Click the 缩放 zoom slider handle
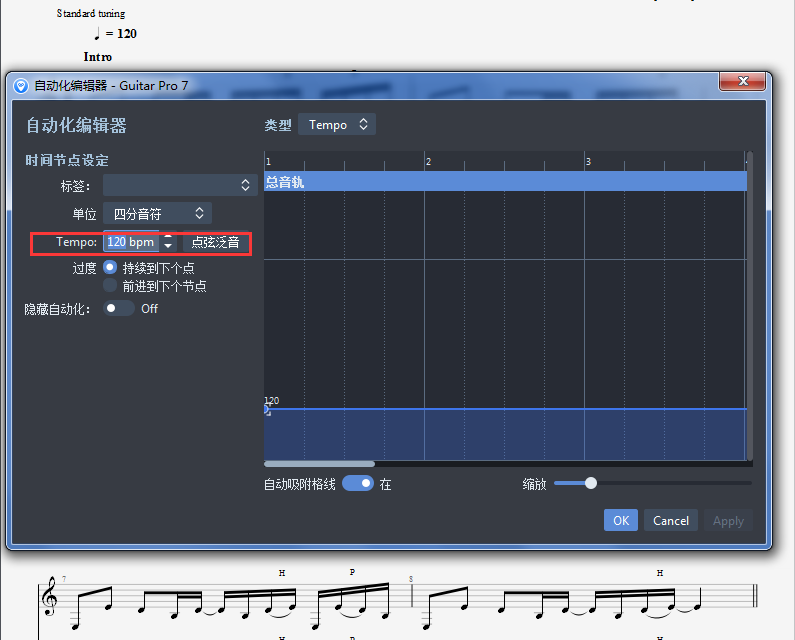 click(591, 483)
